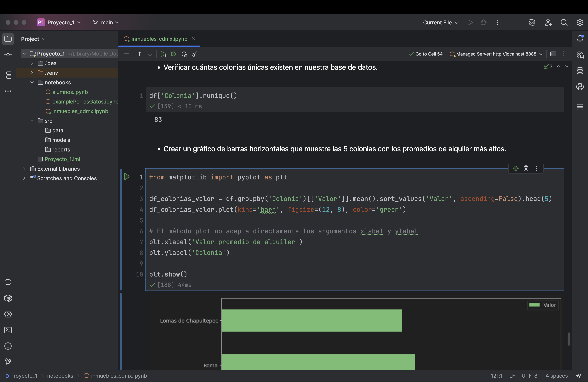
Task: Open Managed Server localhost:8888 dropdown
Action: (496, 54)
